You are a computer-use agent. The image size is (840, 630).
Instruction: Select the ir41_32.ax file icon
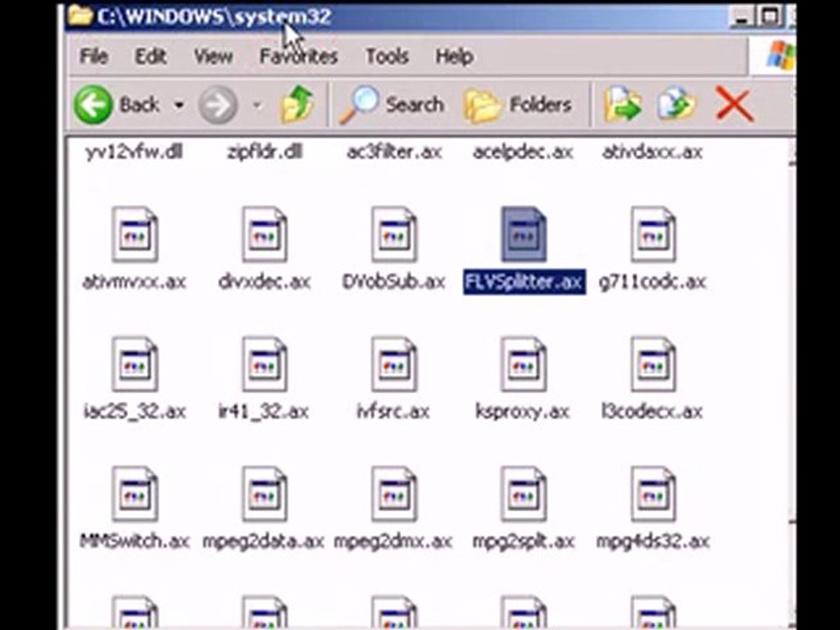pos(264,364)
